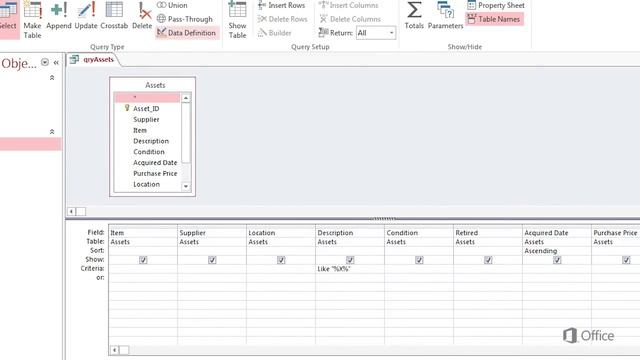
Task: Open the Show Table dialog
Action: [237, 20]
